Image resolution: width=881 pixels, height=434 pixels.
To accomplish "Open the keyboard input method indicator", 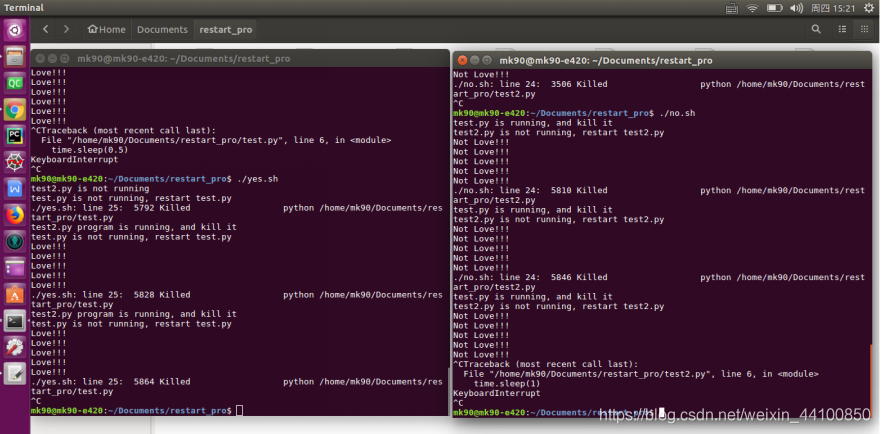I will [732, 8].
